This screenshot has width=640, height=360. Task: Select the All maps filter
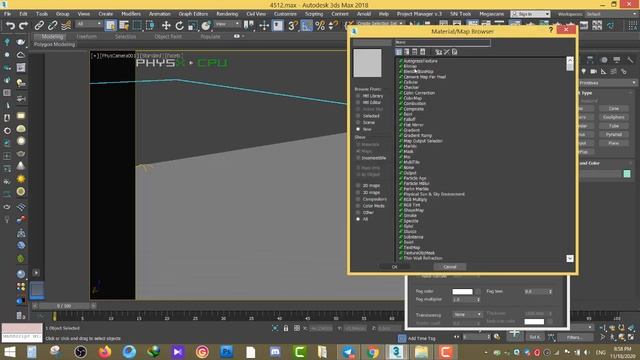[362, 219]
